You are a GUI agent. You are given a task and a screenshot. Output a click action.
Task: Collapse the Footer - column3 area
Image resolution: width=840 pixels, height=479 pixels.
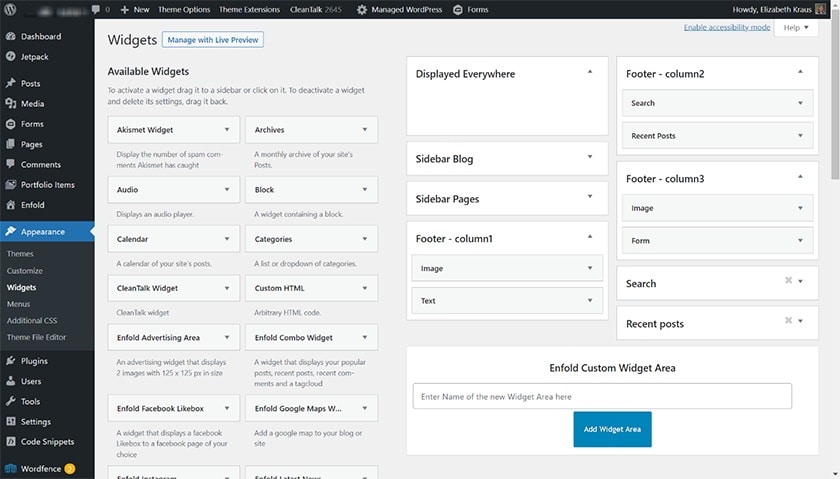point(800,176)
